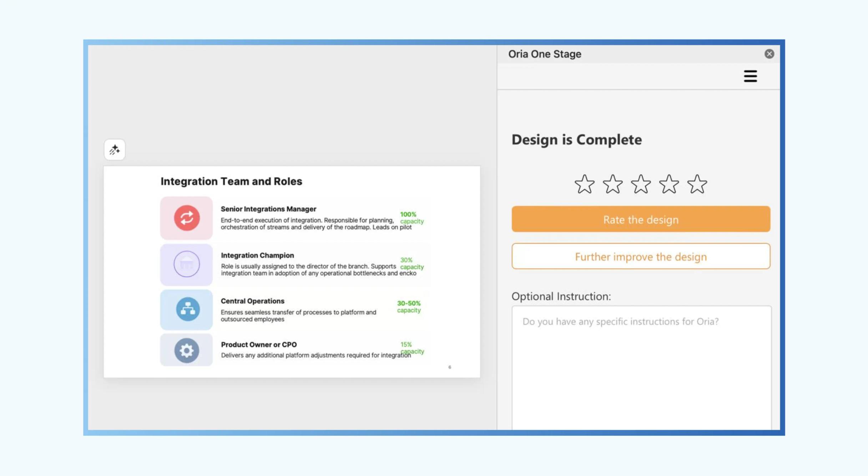Close the Oria One Stage panel
Image resolution: width=868 pixels, height=476 pixels.
(769, 54)
